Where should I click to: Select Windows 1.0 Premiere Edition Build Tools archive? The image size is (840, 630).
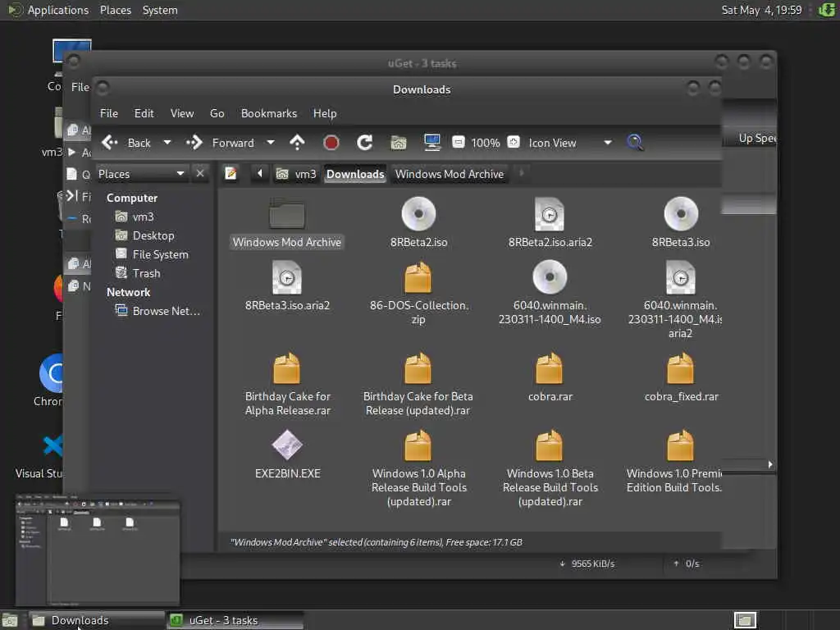[676, 461]
